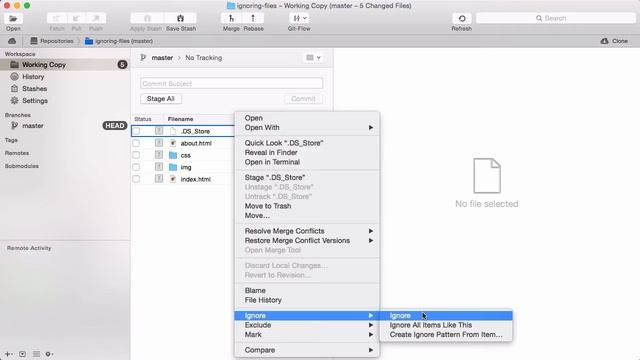Click the Stage All button

point(161,99)
